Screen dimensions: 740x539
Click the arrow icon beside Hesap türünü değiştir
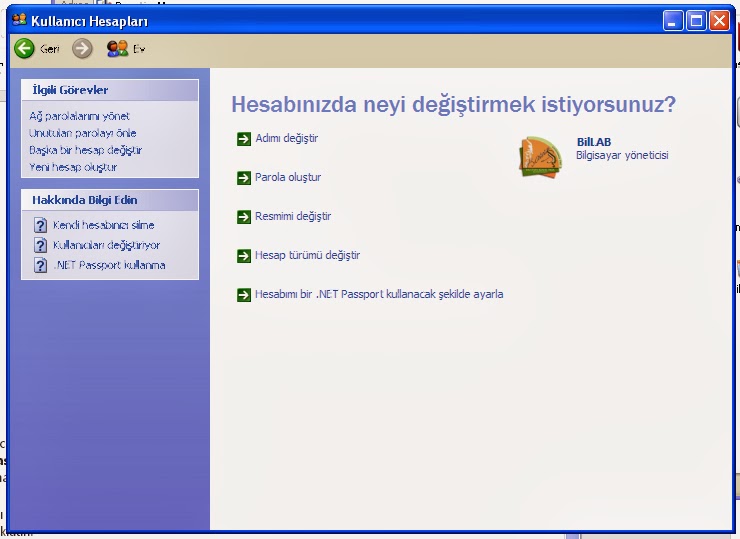tap(244, 256)
